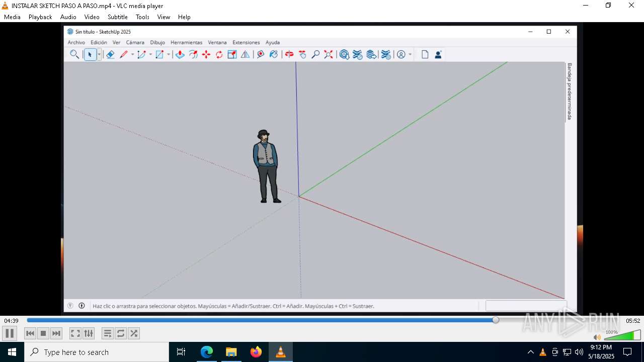644x362 pixels.
Task: Open the Archivo menu in SketchUp
Action: [x=76, y=42]
